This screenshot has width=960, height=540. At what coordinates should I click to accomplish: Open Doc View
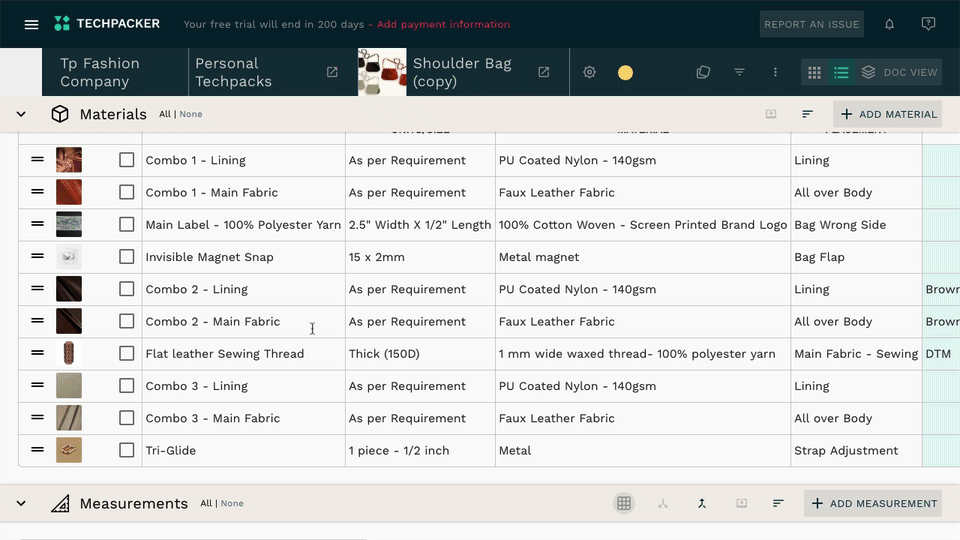click(x=899, y=72)
